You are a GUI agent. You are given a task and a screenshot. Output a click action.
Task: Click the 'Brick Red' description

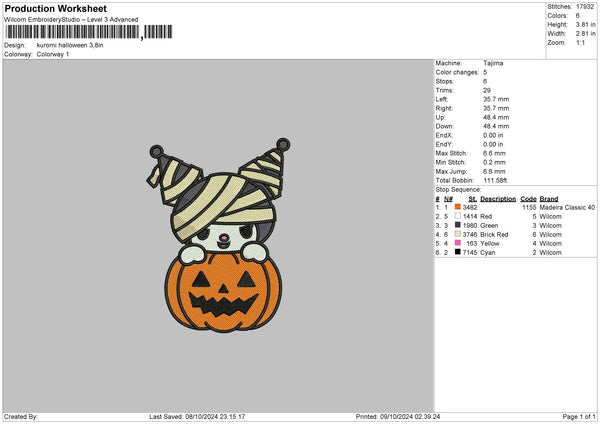pyautogui.click(x=494, y=235)
